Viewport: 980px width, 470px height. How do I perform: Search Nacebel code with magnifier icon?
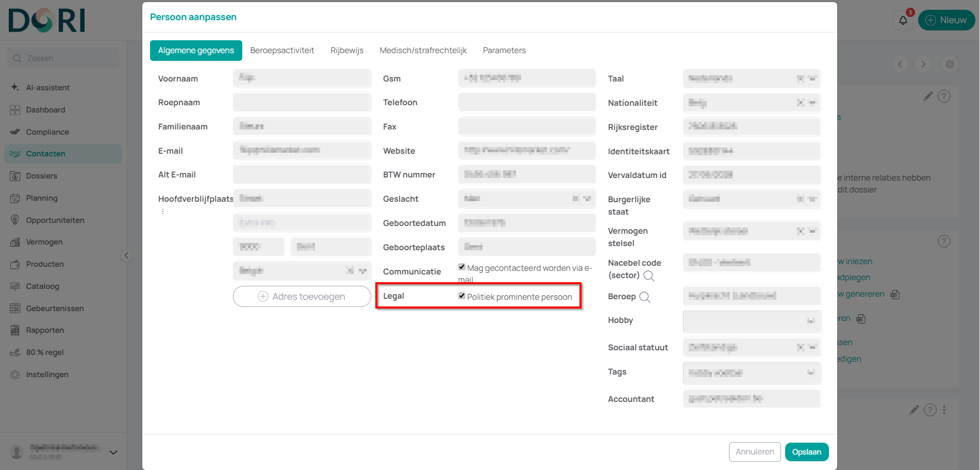[x=649, y=276]
